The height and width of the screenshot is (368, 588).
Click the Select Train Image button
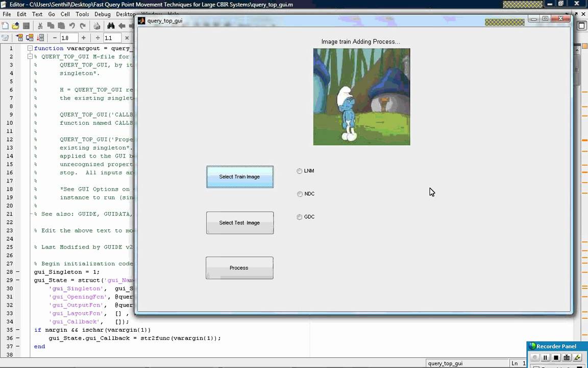(239, 176)
